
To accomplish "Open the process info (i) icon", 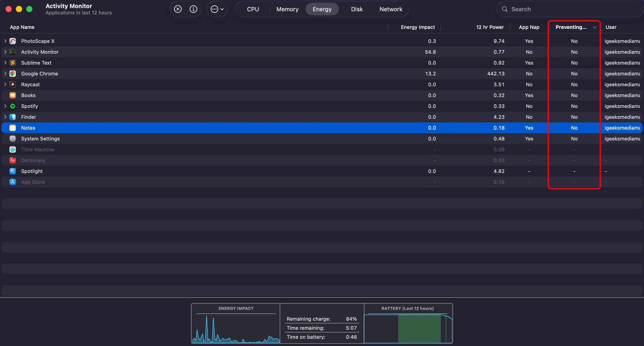I will (x=193, y=9).
